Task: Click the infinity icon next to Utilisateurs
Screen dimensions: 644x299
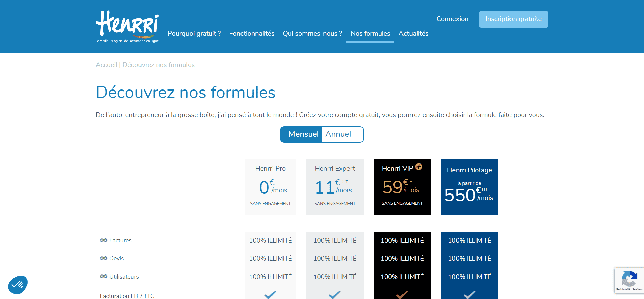Action: (103, 277)
